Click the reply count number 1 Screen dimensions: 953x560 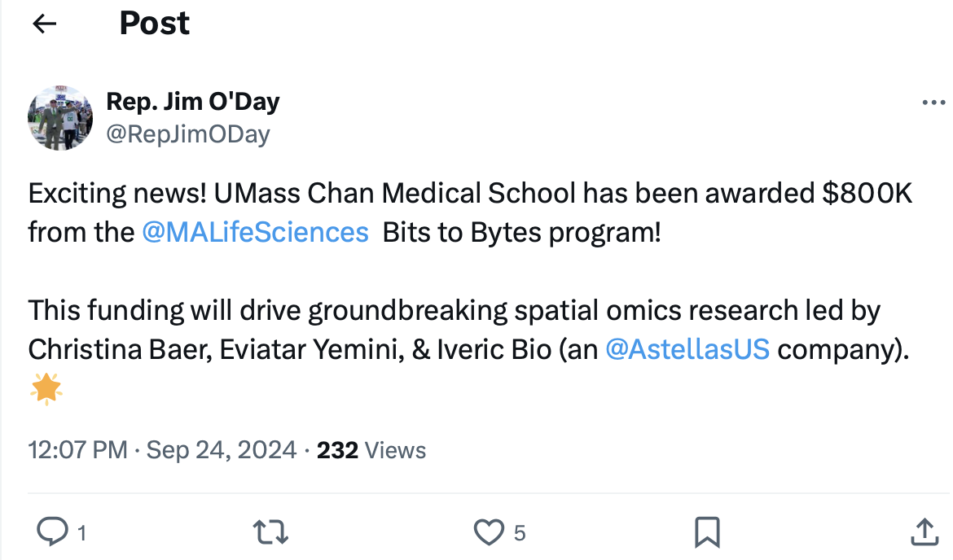pyautogui.click(x=81, y=533)
